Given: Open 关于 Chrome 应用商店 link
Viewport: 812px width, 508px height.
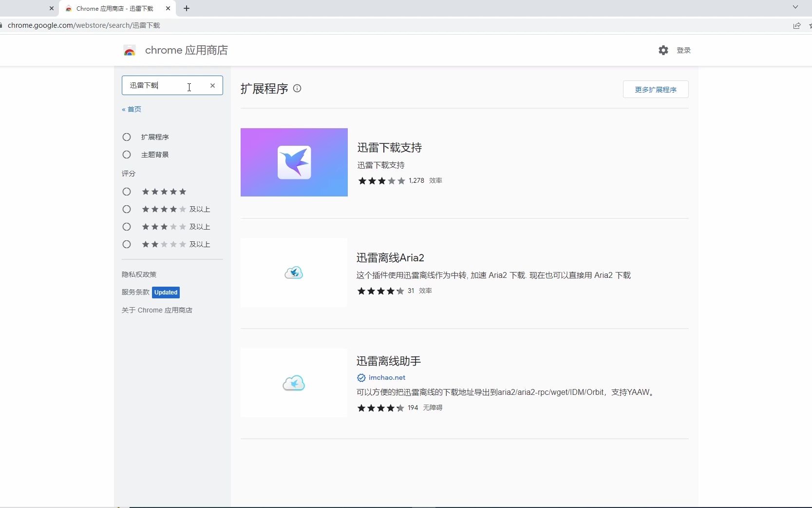Looking at the screenshot, I should pyautogui.click(x=157, y=310).
